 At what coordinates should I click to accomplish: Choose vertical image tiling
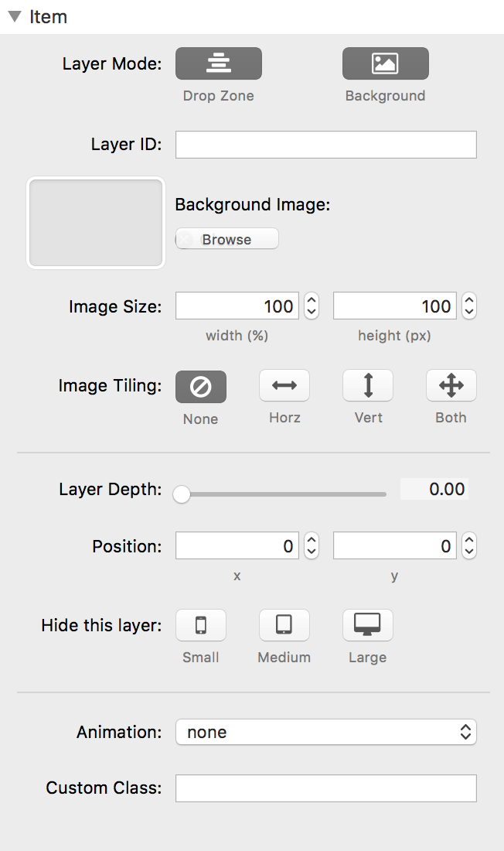pos(368,385)
